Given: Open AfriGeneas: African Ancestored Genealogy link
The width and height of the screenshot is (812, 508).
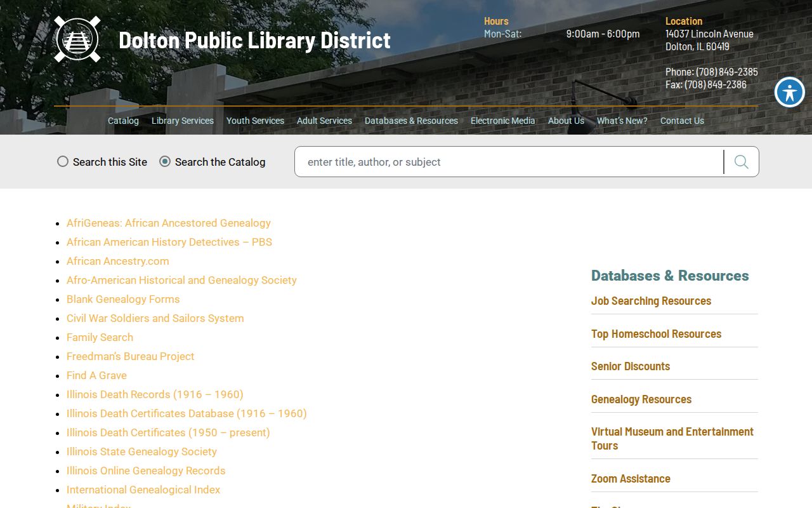Looking at the screenshot, I should (x=169, y=223).
